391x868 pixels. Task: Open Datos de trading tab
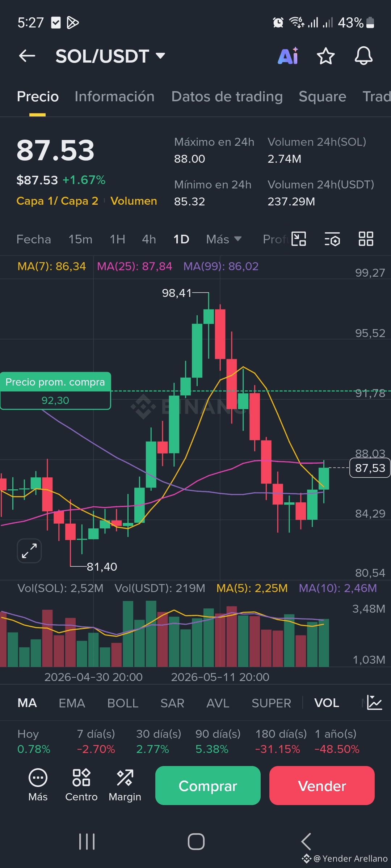[x=227, y=97]
